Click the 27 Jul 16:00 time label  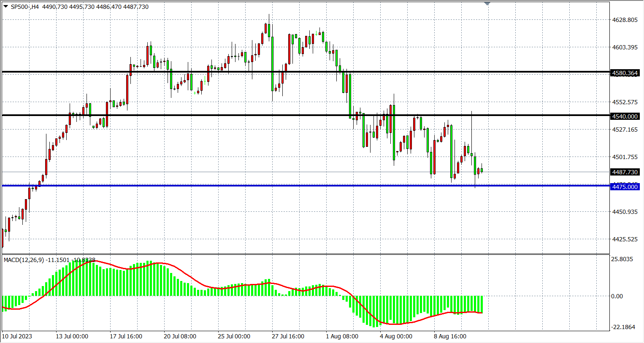click(x=288, y=336)
